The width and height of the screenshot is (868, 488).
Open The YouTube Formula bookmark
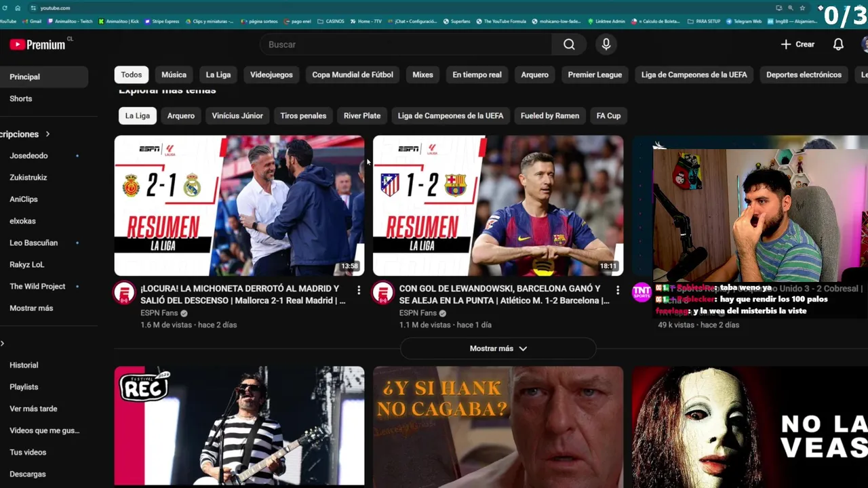[x=500, y=21]
